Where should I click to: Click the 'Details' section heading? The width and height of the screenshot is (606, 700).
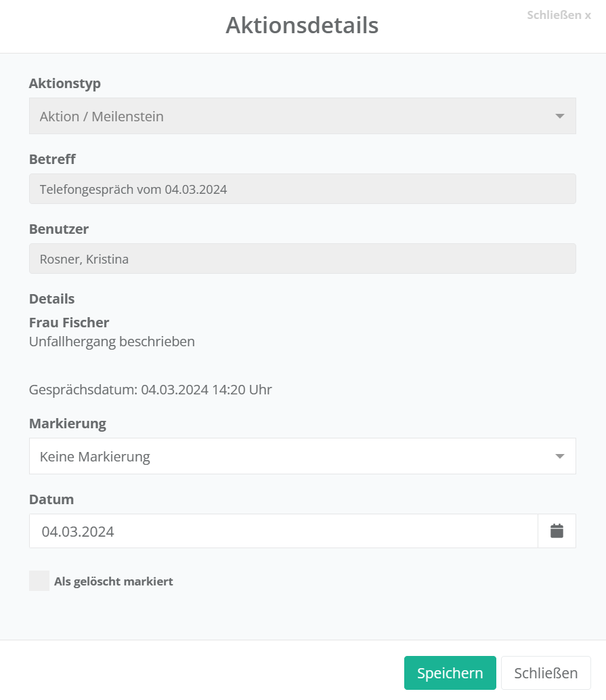click(x=52, y=299)
